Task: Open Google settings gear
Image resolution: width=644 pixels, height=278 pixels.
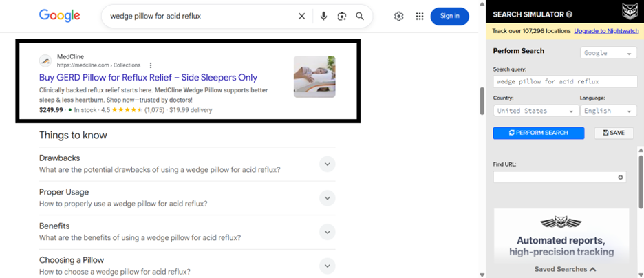Action: 399,16
